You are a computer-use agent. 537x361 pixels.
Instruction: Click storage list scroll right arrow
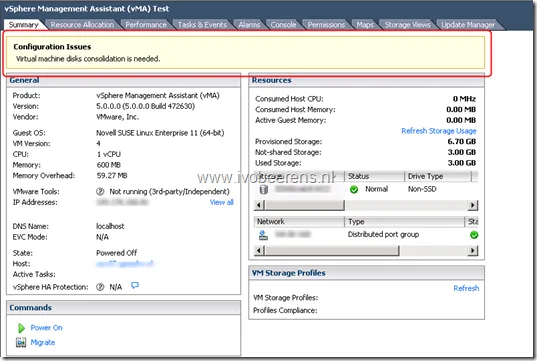473,206
